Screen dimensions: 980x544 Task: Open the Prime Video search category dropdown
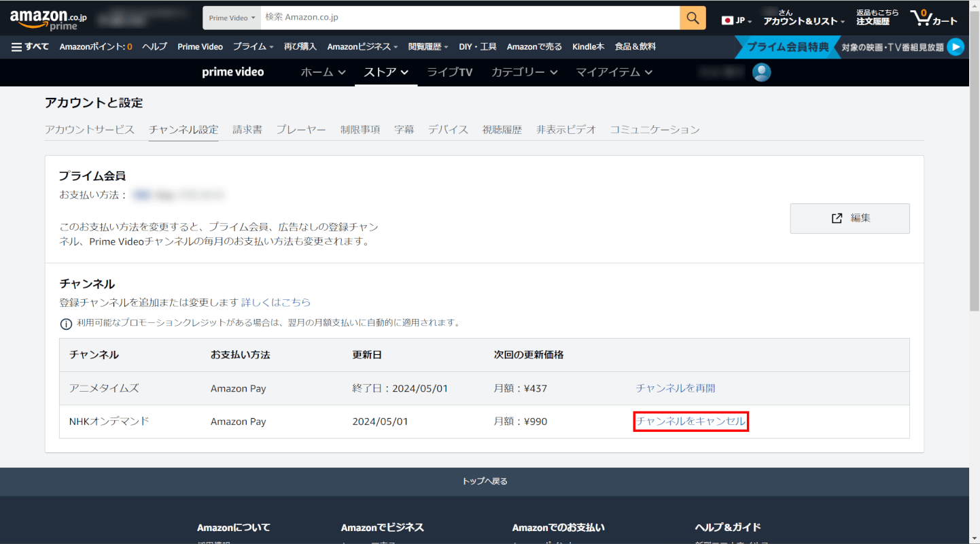click(x=232, y=18)
